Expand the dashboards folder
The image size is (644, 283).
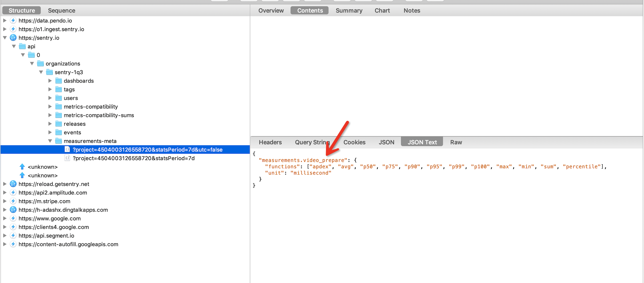pyautogui.click(x=50, y=81)
